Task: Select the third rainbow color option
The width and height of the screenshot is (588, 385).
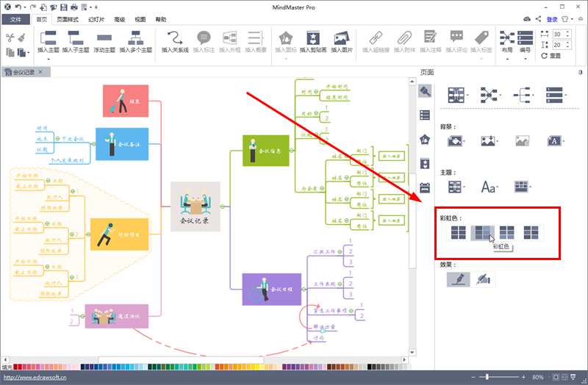Action: (506, 233)
